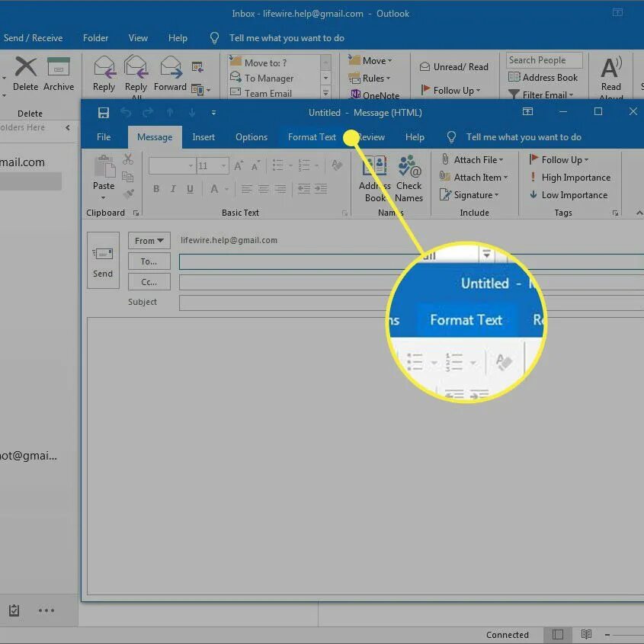Switch to Reading view in status bar

point(586,635)
